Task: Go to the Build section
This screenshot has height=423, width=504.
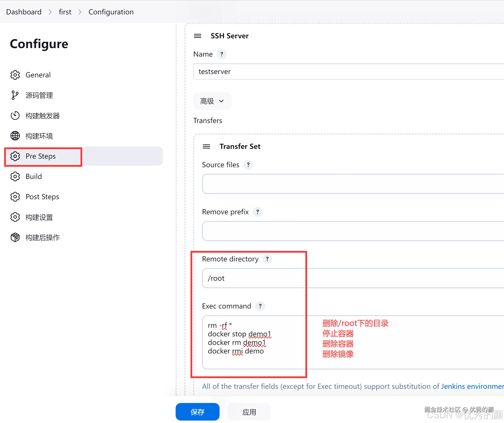Action: point(34,176)
